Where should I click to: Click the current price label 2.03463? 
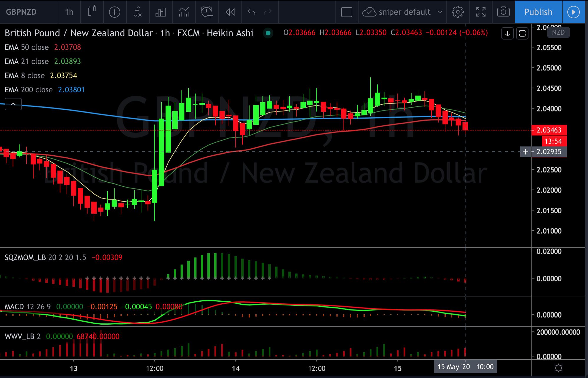[x=549, y=130]
